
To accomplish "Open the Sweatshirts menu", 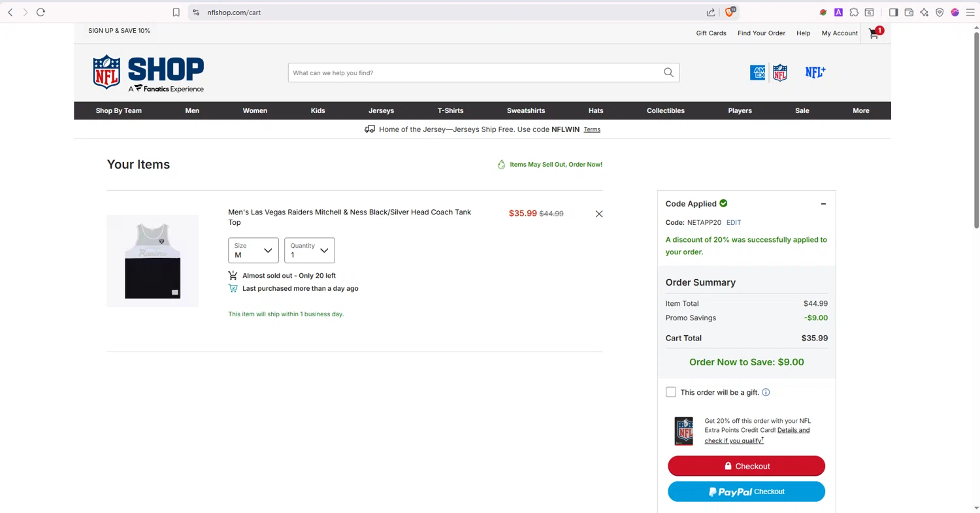I will coord(526,110).
